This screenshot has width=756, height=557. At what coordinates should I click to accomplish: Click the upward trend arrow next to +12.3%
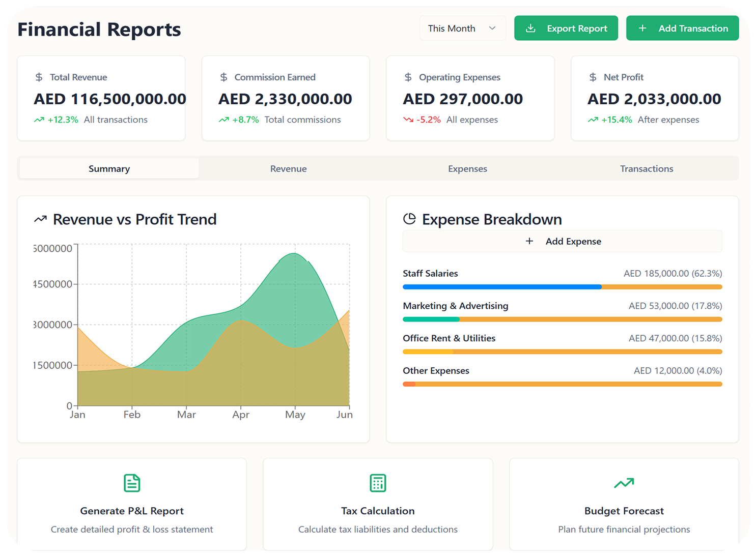tap(39, 120)
